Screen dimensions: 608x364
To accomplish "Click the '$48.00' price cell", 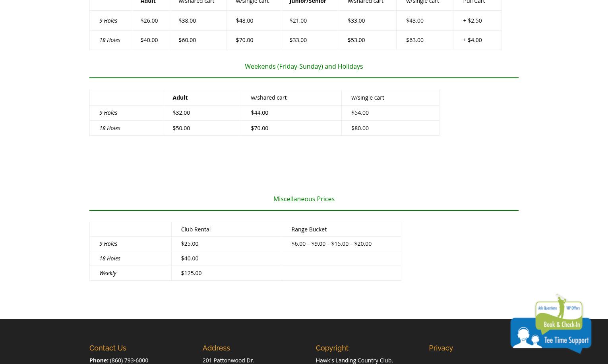I will coord(244,20).
